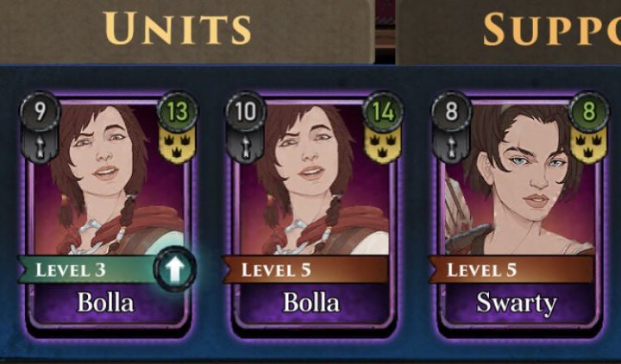This screenshot has width=621, height=364.
Task: Click the Level 5 banner on Swarty
Action: [511, 269]
